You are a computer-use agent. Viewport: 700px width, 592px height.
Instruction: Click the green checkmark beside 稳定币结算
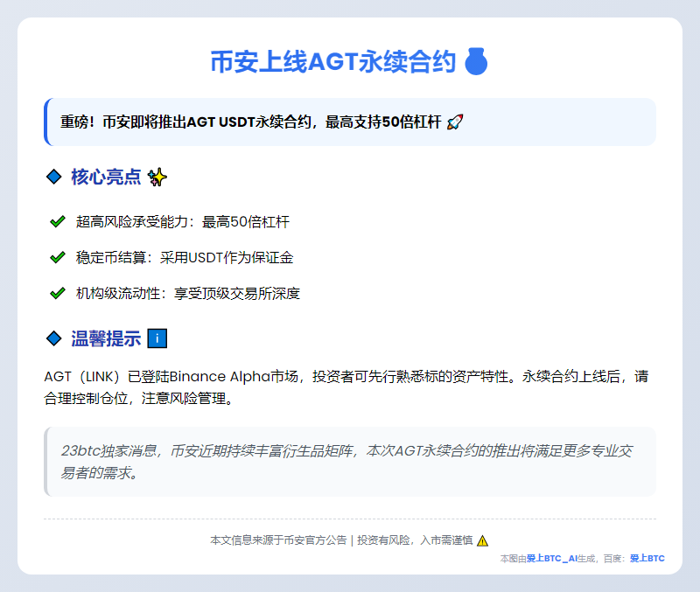tap(58, 257)
